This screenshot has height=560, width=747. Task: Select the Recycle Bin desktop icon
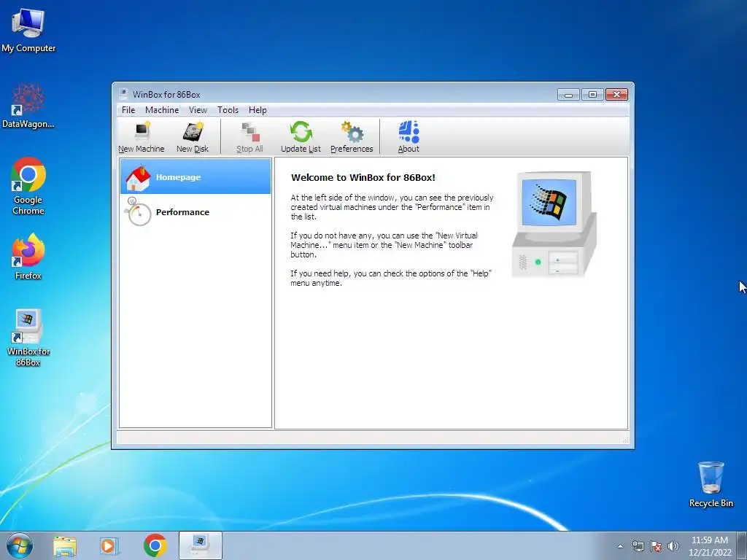point(711,484)
